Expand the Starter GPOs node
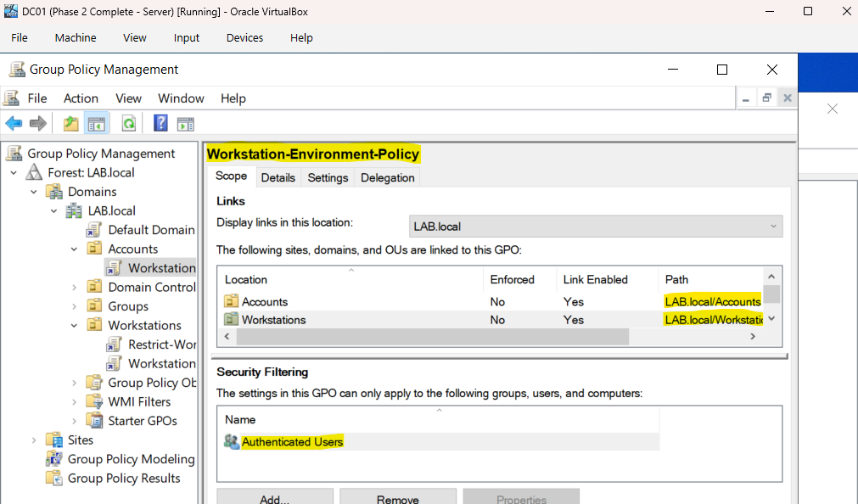 (74, 422)
